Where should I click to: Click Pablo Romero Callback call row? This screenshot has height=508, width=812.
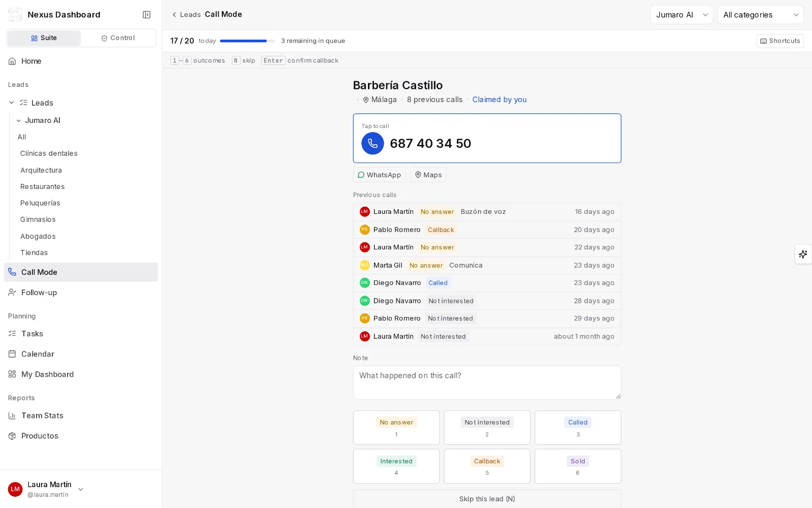487,230
